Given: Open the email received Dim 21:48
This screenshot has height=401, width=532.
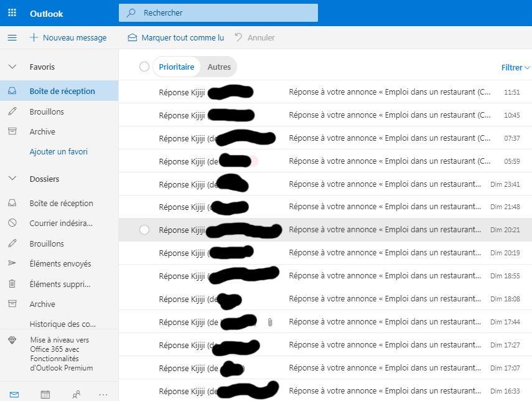Looking at the screenshot, I should pyautogui.click(x=325, y=207).
